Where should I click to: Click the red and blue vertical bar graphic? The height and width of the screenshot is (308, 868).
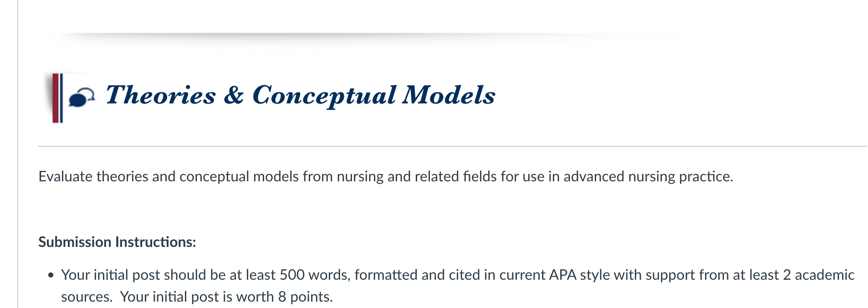point(57,98)
